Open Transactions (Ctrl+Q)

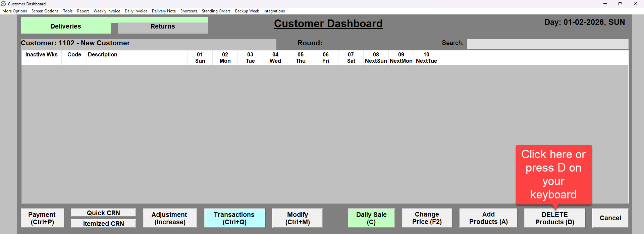coord(234,218)
